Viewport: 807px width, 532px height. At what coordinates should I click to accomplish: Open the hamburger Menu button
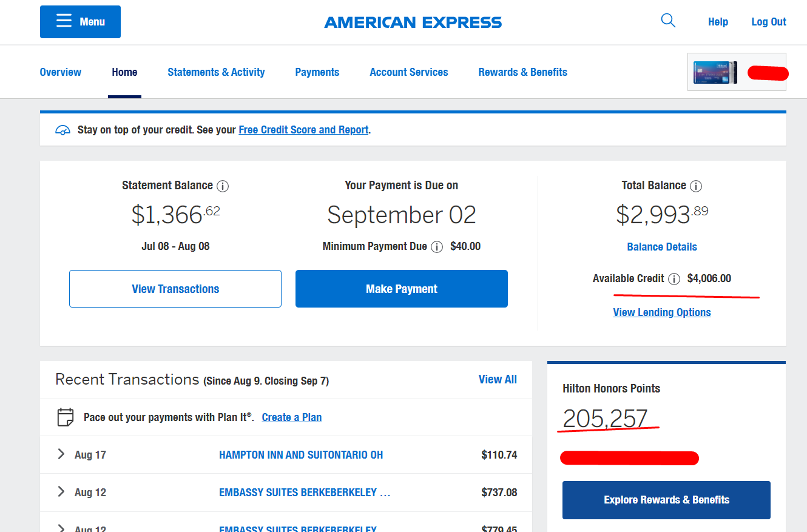click(80, 22)
